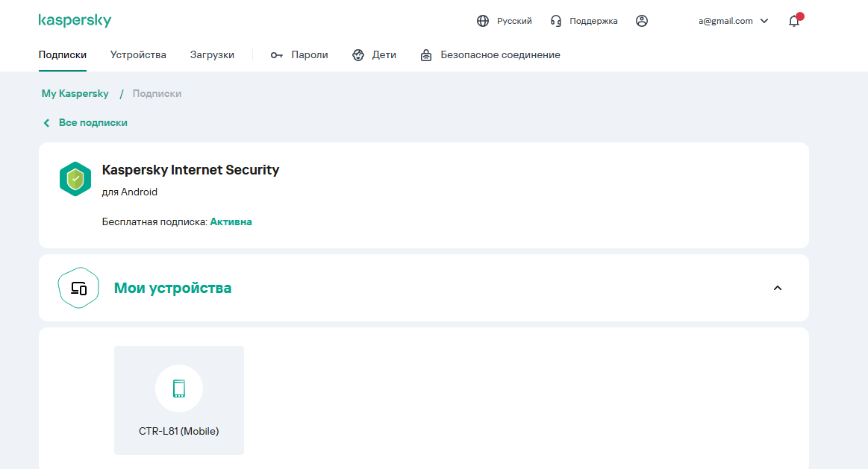Click the globe language icon
This screenshot has height=469, width=868.
483,21
